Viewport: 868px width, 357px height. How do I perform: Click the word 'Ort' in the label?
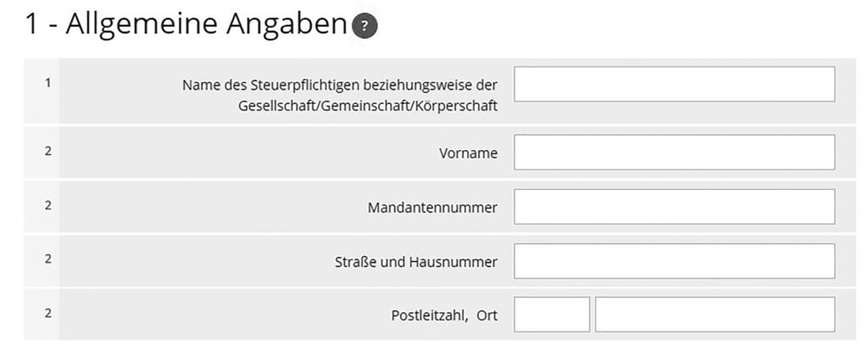[487, 315]
